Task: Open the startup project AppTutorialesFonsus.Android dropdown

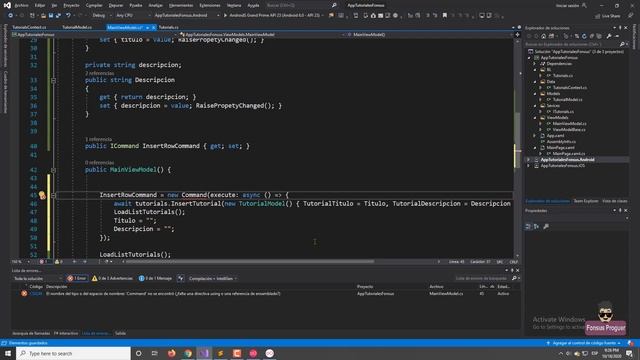Action: coord(186,16)
